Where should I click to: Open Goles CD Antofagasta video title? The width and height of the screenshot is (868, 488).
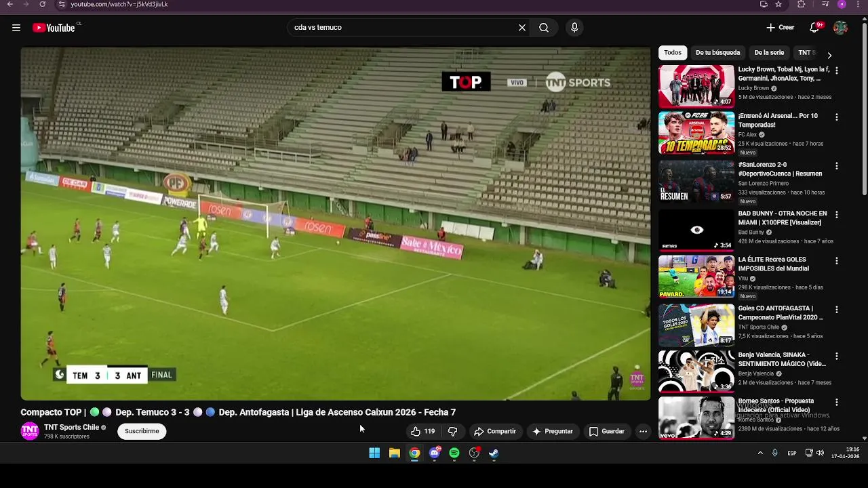pos(781,312)
